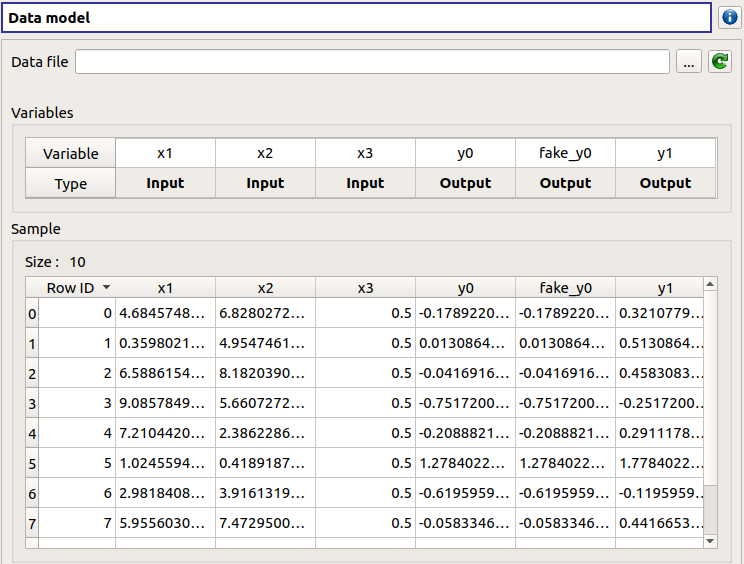Select the y0 cell value 1.2784022 in row 5
Viewport: 744px width, 564px height.
(x=465, y=464)
